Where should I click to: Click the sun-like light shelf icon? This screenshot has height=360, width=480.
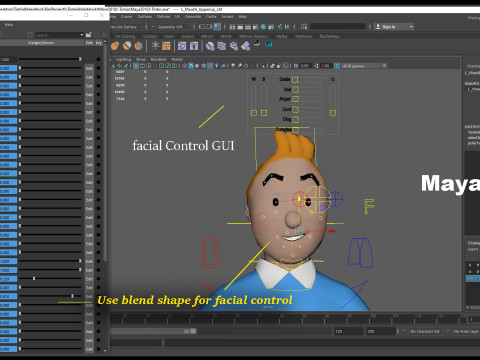(x=155, y=46)
